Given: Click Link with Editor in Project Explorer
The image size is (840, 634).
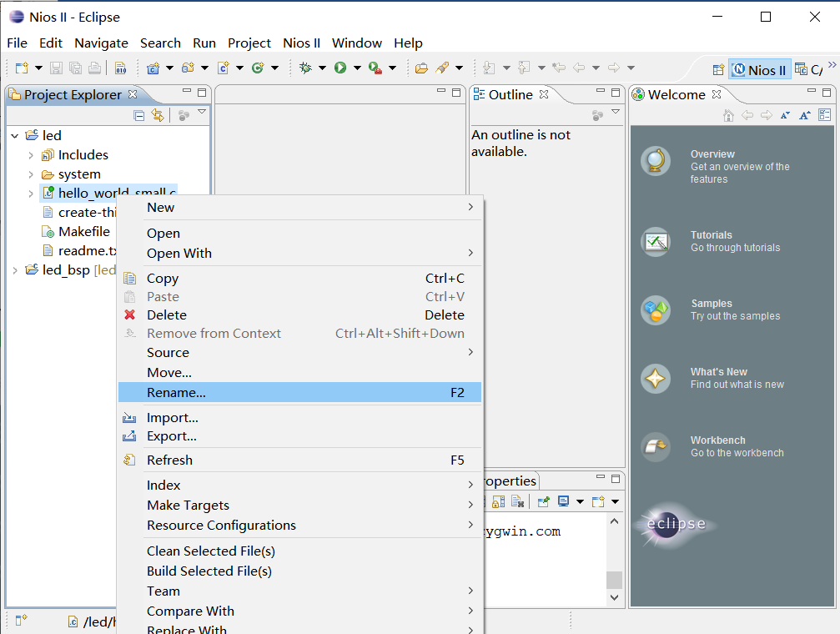Looking at the screenshot, I should (158, 115).
